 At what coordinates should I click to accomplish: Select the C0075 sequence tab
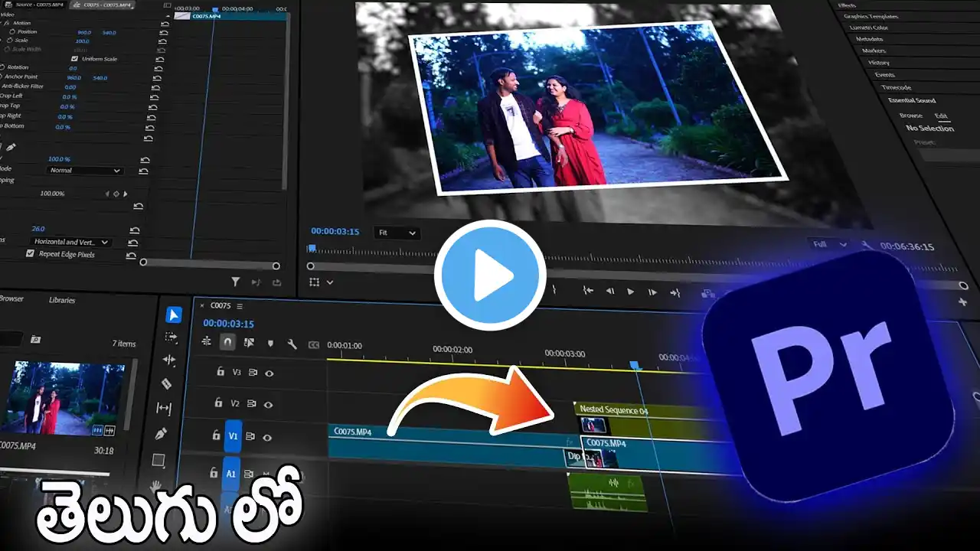coord(220,305)
